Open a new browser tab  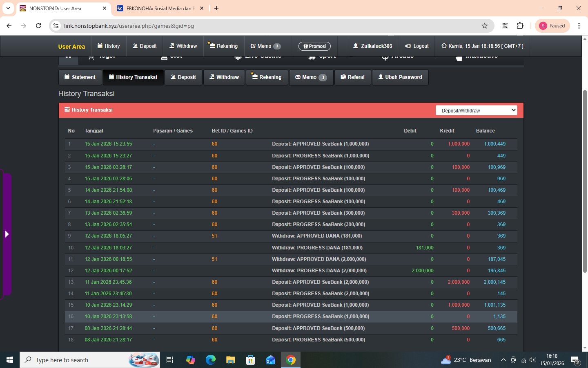pyautogui.click(x=216, y=8)
